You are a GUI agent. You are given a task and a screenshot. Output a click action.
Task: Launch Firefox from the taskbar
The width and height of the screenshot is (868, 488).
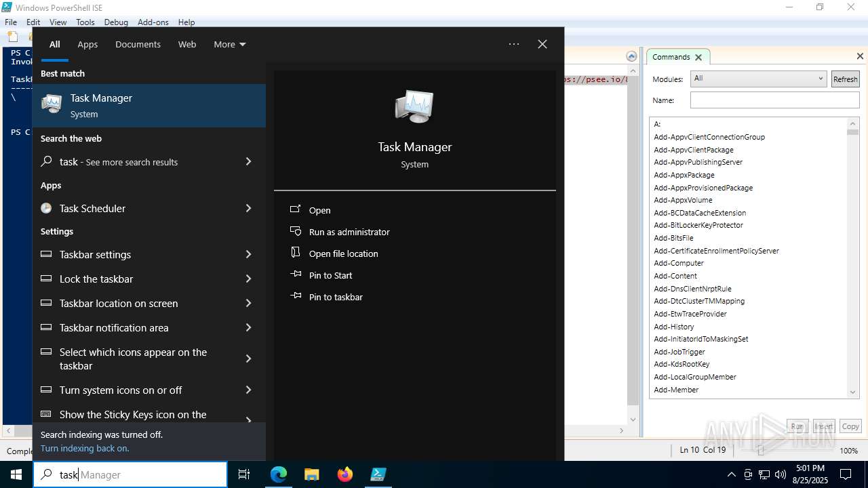tap(344, 474)
